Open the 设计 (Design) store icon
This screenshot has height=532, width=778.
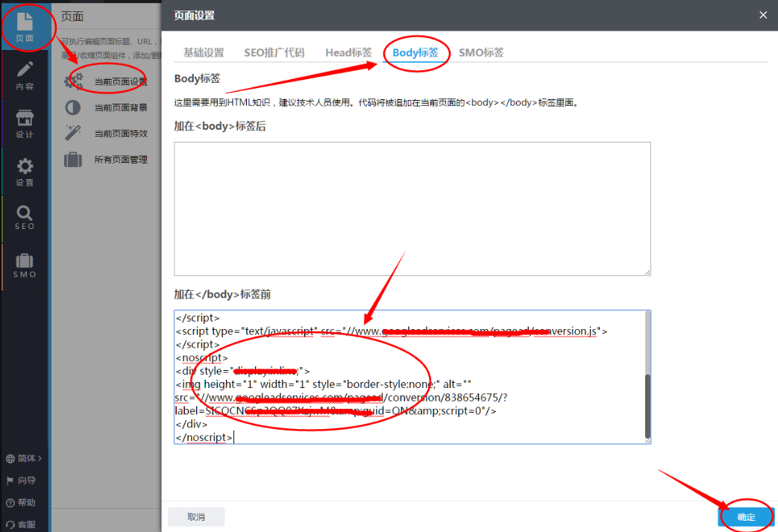(x=25, y=124)
